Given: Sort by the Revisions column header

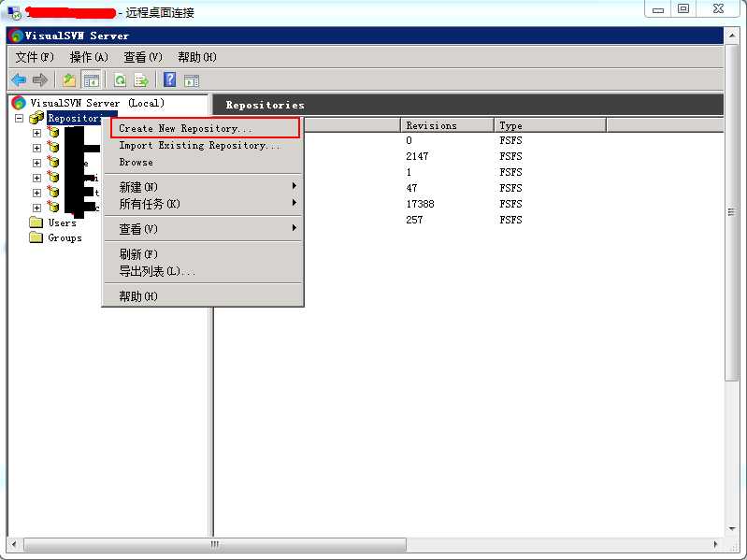Looking at the screenshot, I should pos(447,125).
